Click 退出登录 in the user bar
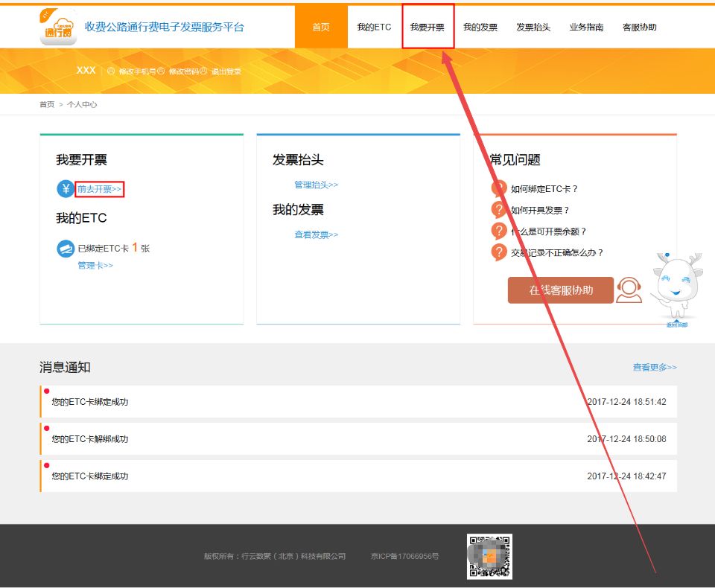Screen dimensions: 715x588 (226, 71)
